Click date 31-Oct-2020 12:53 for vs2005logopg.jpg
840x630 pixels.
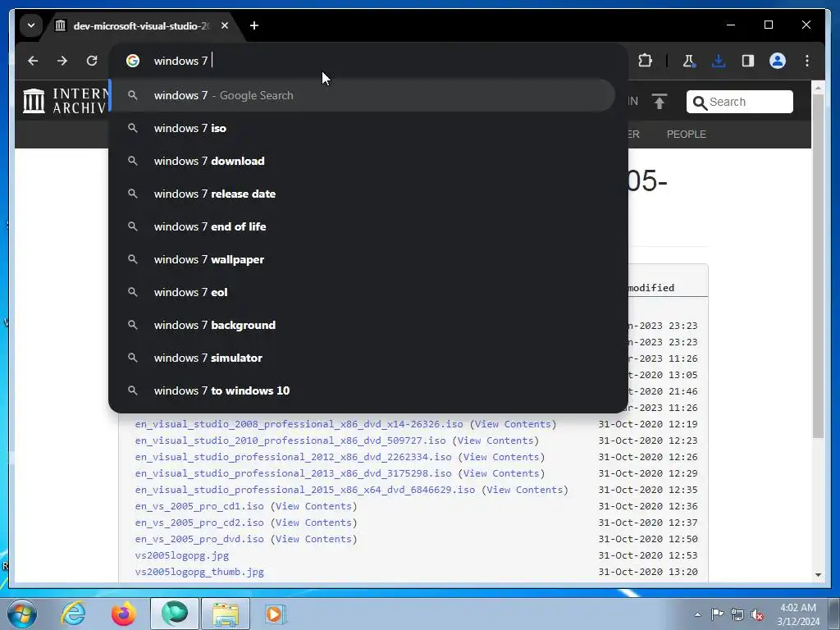coord(648,555)
